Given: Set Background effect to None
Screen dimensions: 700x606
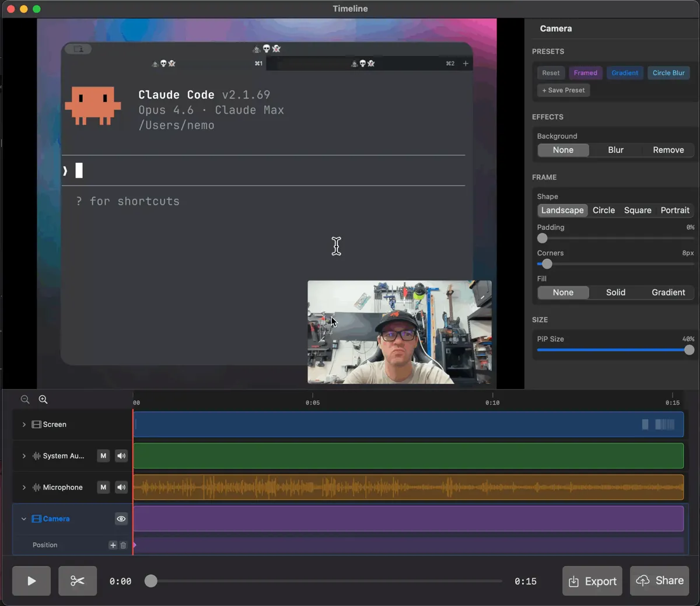Looking at the screenshot, I should pos(563,150).
